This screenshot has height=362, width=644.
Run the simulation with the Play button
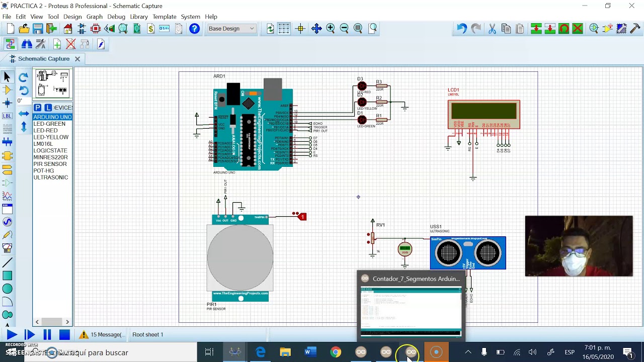coord(12,335)
